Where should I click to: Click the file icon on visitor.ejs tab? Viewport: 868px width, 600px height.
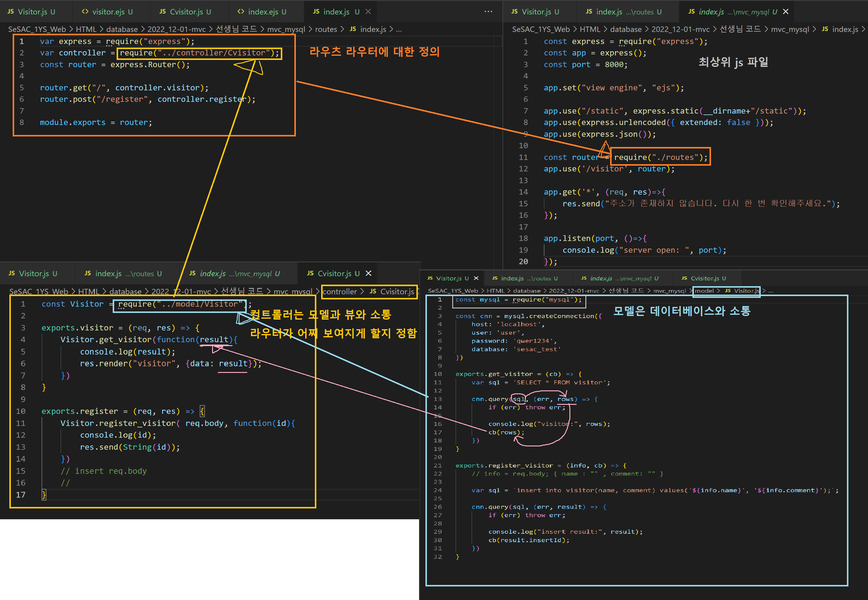[85, 12]
